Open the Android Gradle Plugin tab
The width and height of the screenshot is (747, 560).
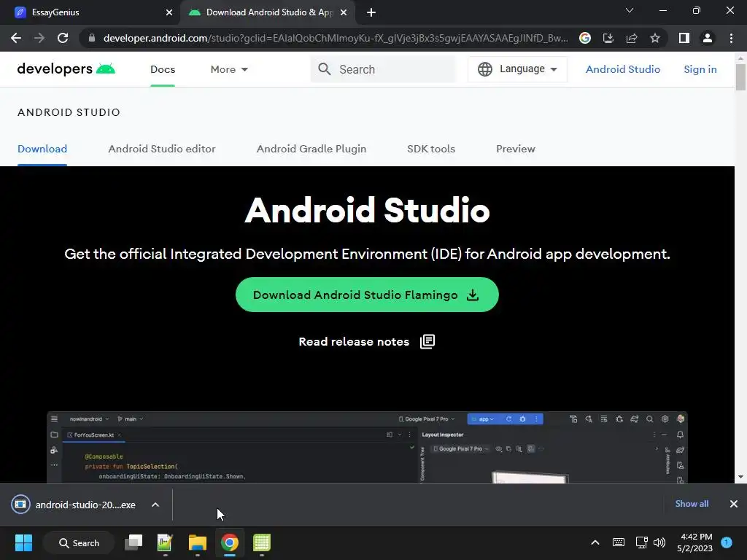pos(311,149)
